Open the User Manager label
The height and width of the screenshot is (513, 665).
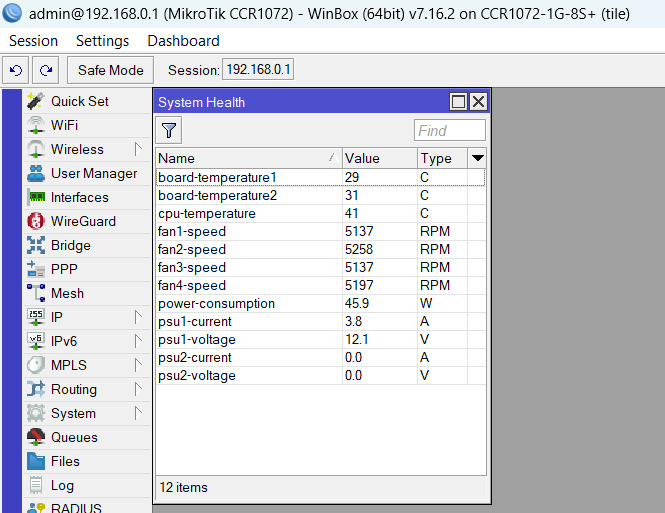click(x=94, y=173)
